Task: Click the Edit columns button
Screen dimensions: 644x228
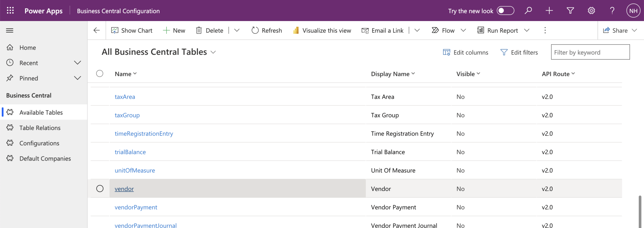Action: (x=466, y=52)
